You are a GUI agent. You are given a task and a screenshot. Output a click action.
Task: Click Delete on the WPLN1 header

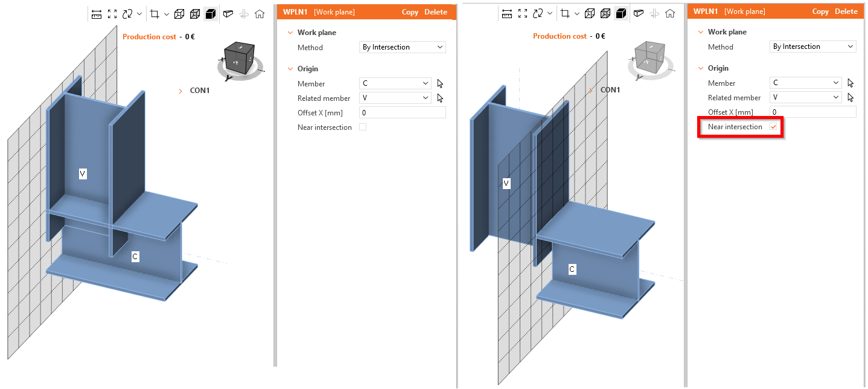435,11
